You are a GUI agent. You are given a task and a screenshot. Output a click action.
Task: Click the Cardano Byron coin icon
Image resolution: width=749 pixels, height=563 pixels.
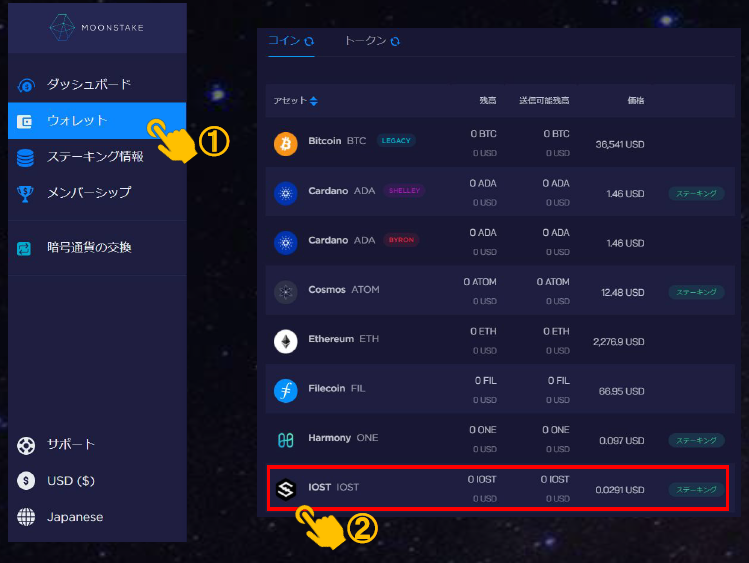coord(286,243)
